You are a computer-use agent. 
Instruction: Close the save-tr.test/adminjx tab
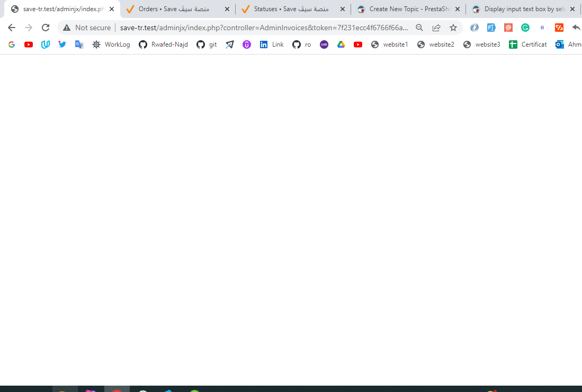112,9
